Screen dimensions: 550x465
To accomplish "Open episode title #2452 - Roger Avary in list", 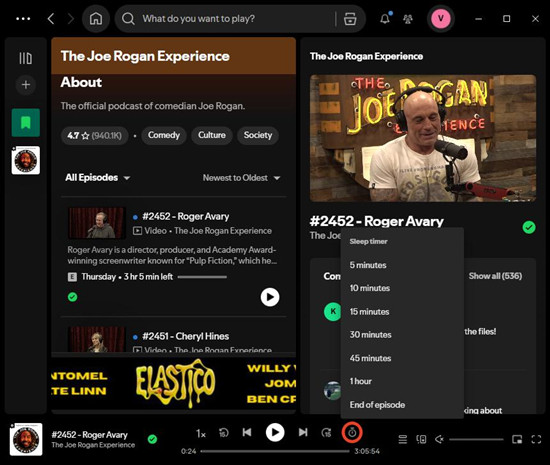I will coord(186,216).
